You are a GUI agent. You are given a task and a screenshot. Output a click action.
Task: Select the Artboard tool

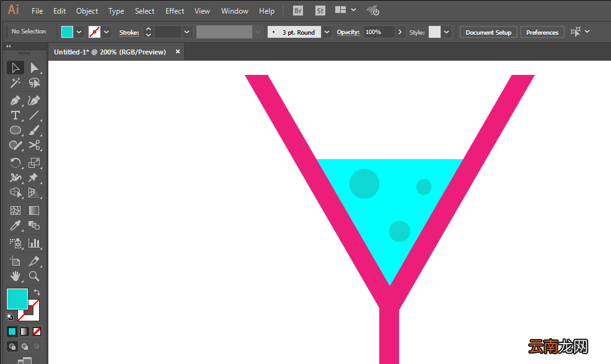[15, 261]
